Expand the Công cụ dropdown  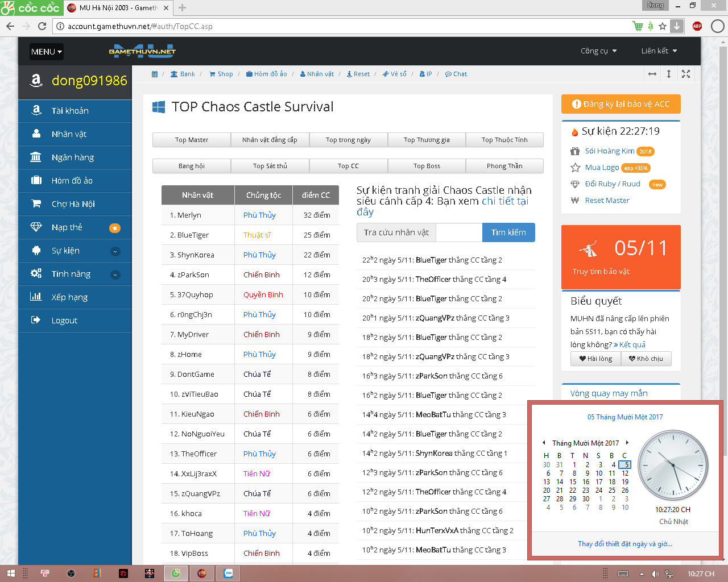point(598,51)
